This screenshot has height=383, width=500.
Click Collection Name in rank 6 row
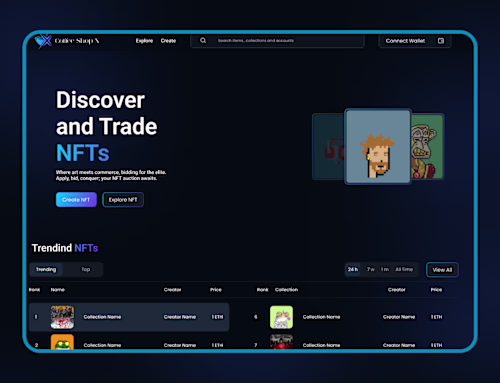tap(321, 317)
